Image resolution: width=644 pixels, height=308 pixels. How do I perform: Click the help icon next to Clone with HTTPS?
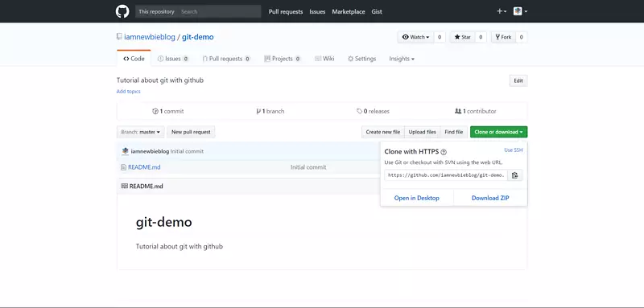[444, 152]
